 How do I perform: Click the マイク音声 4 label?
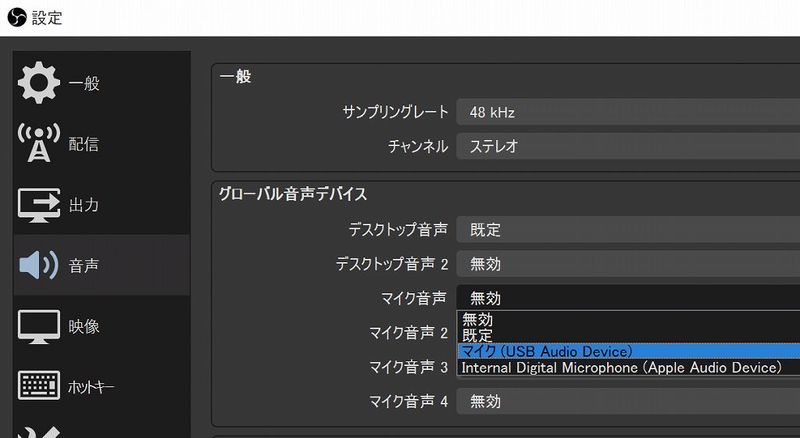[408, 401]
